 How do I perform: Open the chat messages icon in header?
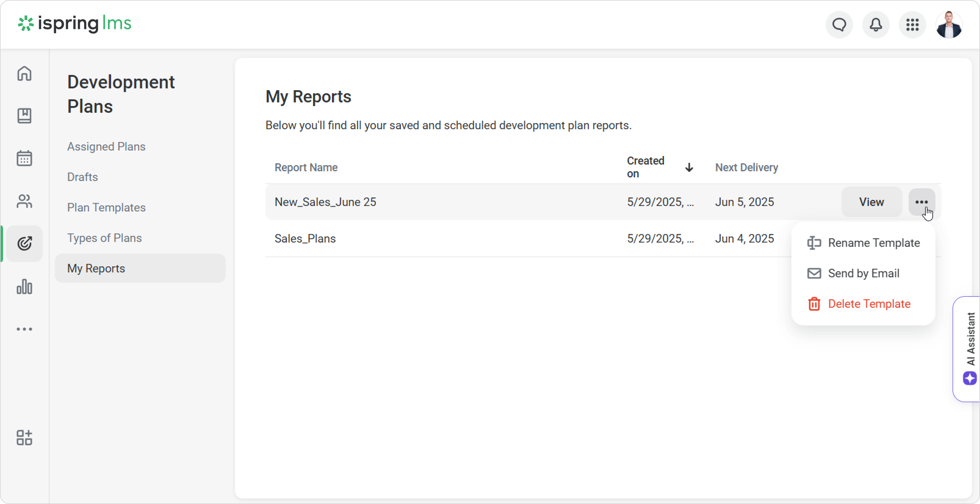click(839, 25)
